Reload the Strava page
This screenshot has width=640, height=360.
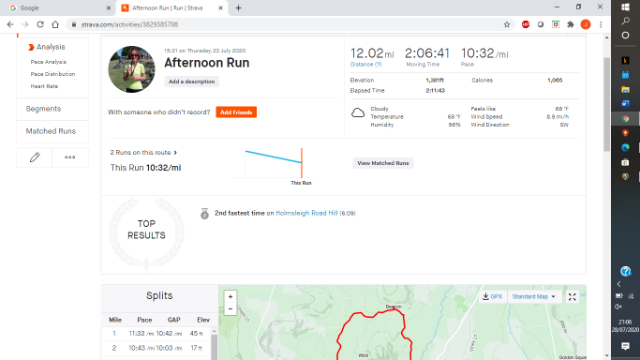(x=40, y=24)
